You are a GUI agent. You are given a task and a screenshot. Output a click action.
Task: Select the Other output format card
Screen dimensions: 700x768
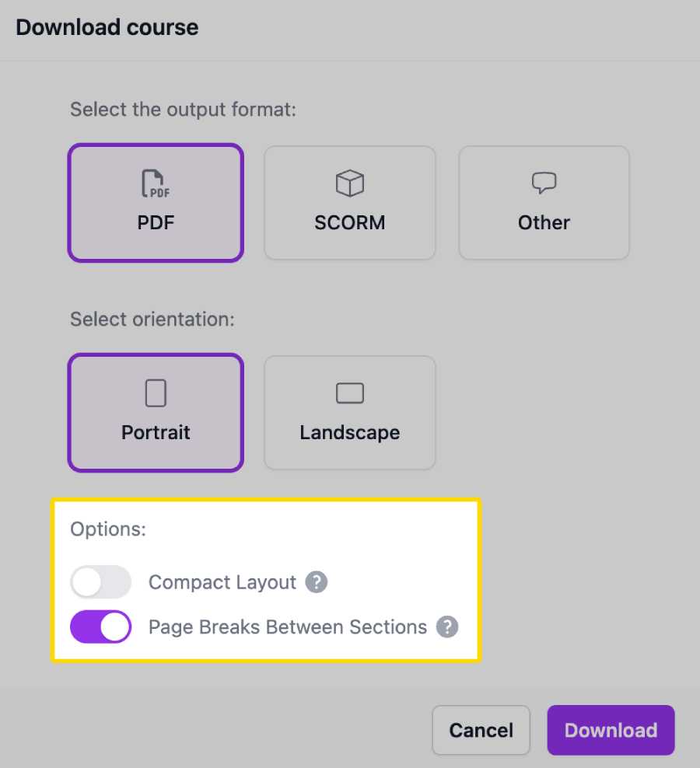pyautogui.click(x=544, y=202)
